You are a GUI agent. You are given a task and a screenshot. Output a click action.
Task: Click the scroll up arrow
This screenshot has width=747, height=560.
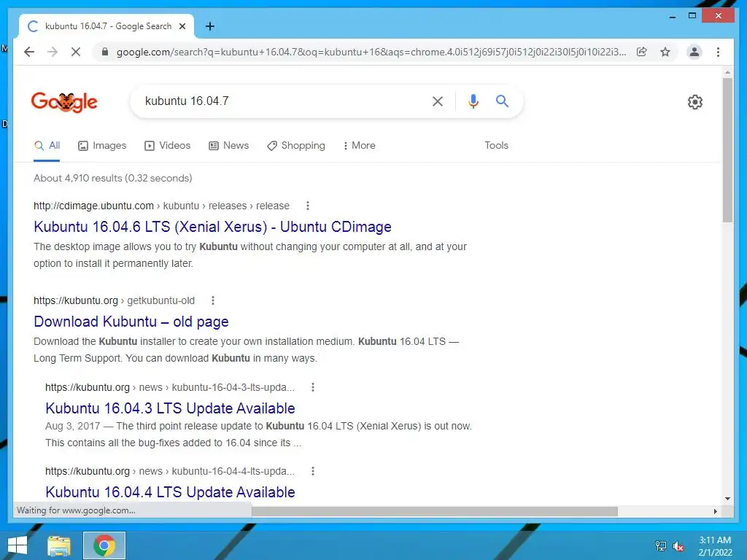click(x=727, y=72)
